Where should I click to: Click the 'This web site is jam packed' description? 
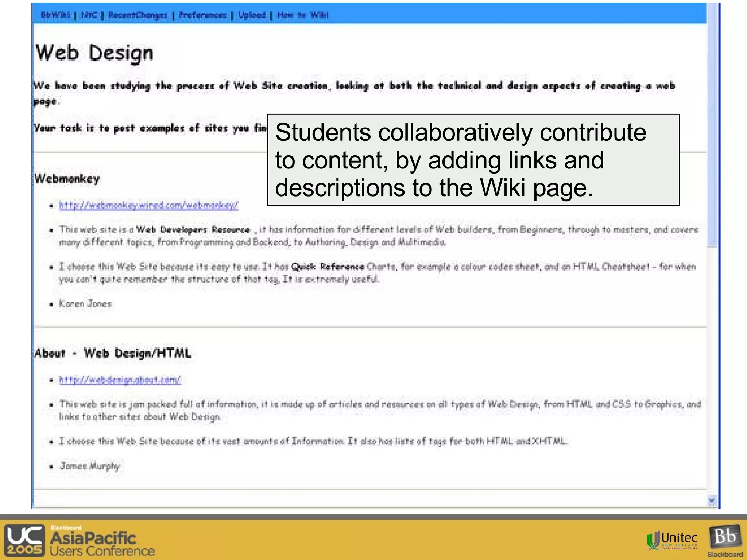380,410
